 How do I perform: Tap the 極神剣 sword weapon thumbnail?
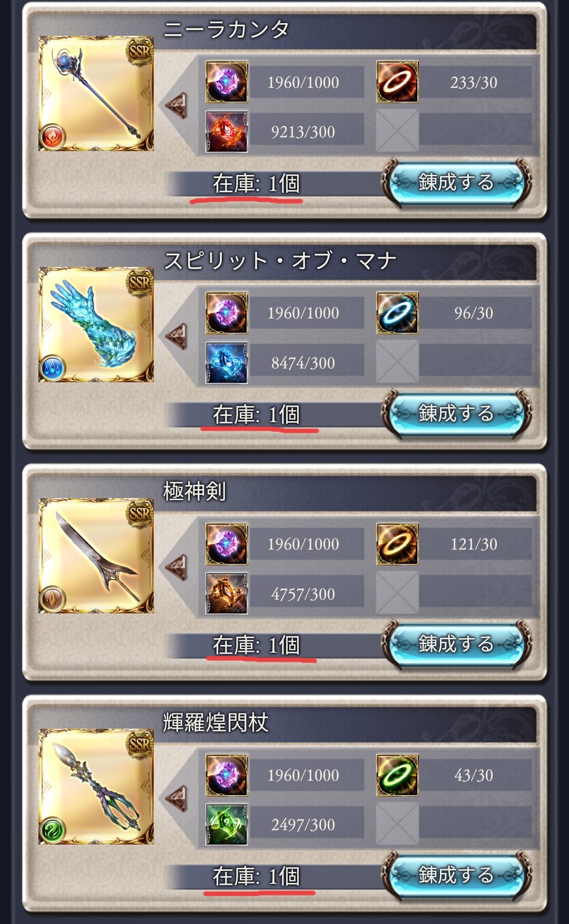96,555
